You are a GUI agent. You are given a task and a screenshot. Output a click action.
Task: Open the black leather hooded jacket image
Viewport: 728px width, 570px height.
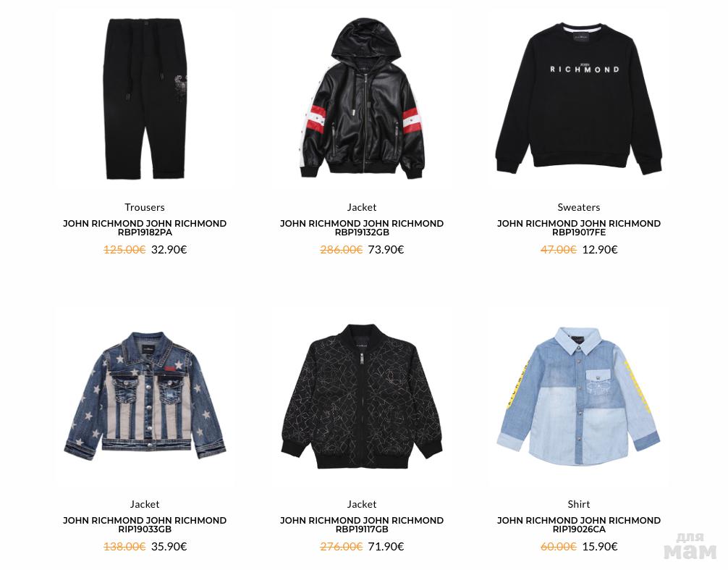[x=362, y=99]
